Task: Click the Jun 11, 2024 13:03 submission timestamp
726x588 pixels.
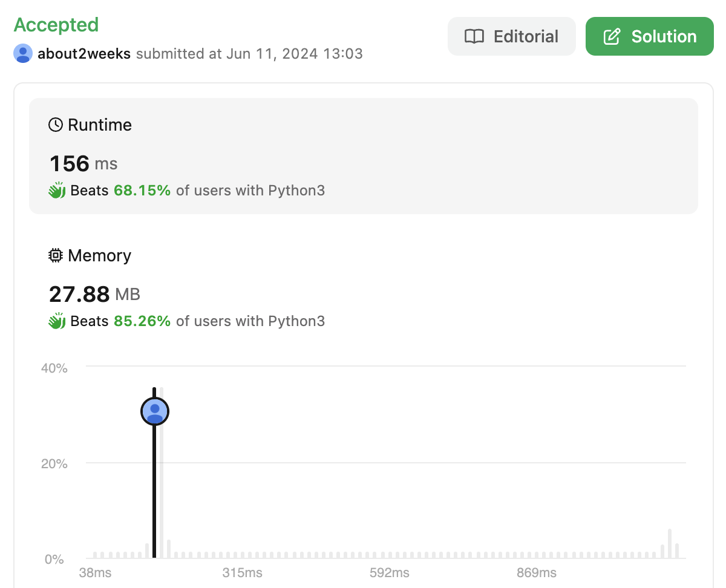Action: (x=295, y=54)
